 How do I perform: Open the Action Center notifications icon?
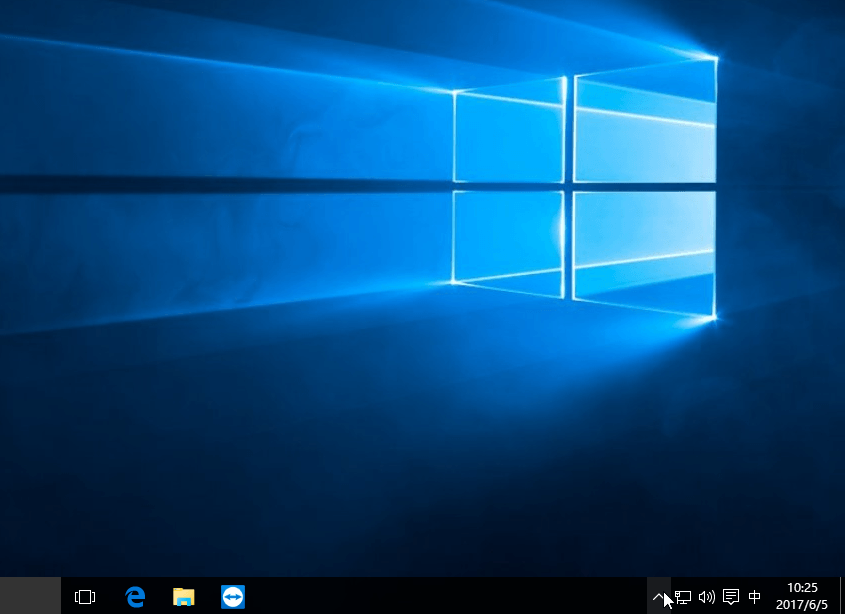[731, 597]
